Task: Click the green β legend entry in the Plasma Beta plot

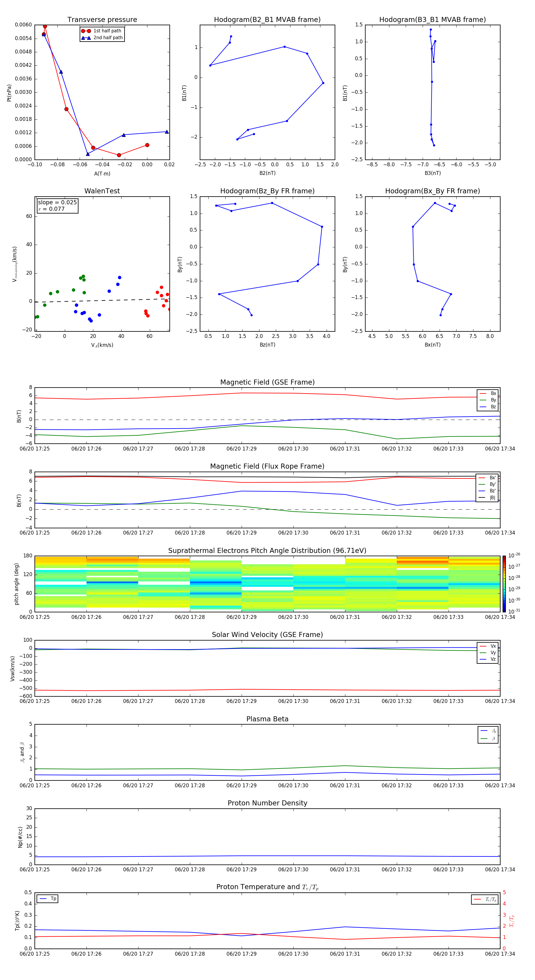Action: pos(488,739)
